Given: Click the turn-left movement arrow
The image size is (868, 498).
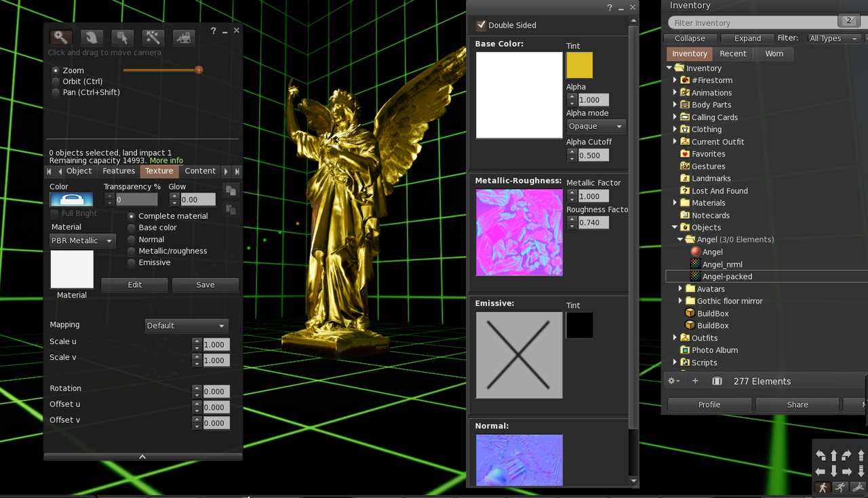Looking at the screenshot, I should point(821,455).
